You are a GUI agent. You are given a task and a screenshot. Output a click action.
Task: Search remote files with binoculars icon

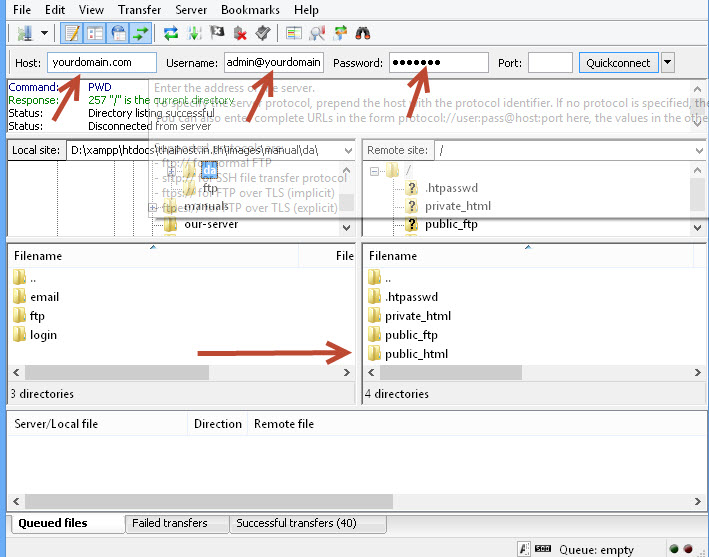click(363, 33)
